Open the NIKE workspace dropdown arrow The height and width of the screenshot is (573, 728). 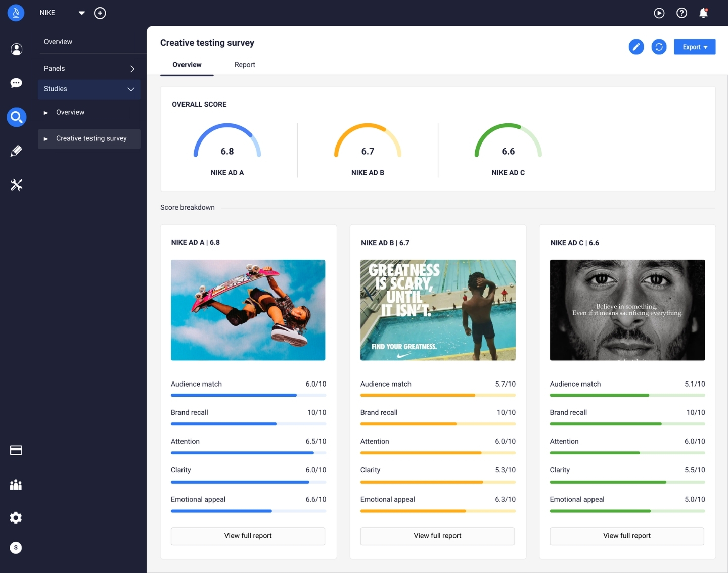pyautogui.click(x=82, y=13)
